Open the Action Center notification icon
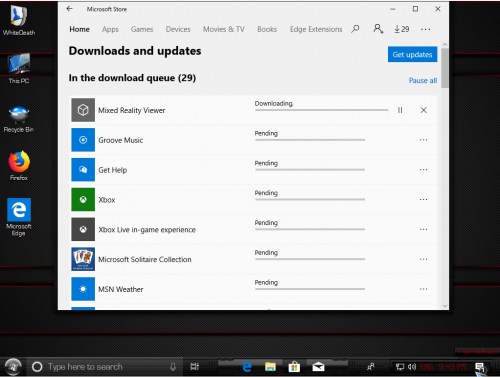 480,368
